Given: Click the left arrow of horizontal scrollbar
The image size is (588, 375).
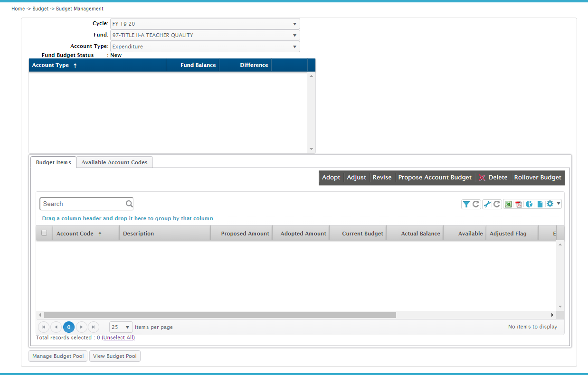Looking at the screenshot, I should coord(40,315).
